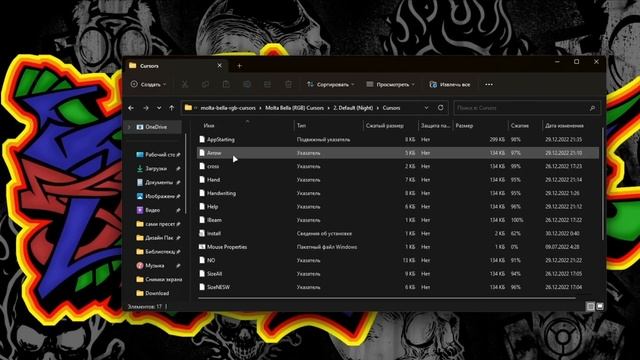The image size is (640, 360).
Task: Click the Video icon in sidebar
Action: pos(140,210)
